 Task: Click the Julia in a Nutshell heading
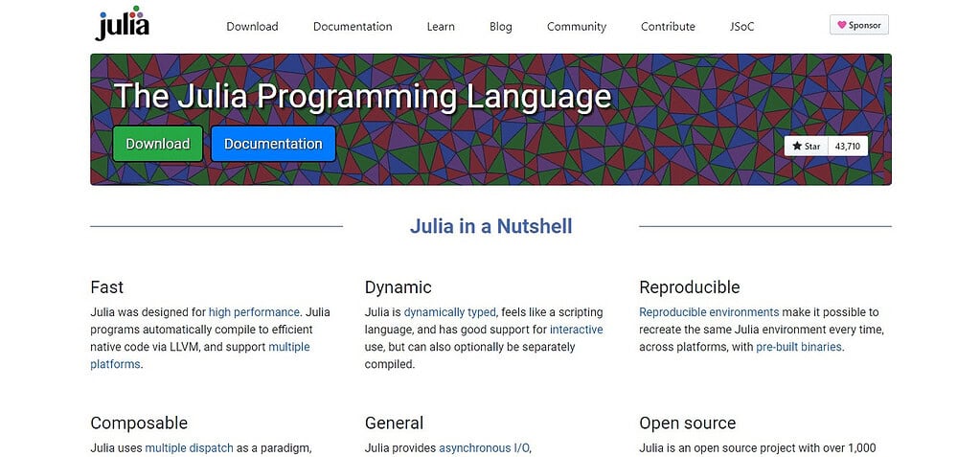490,226
